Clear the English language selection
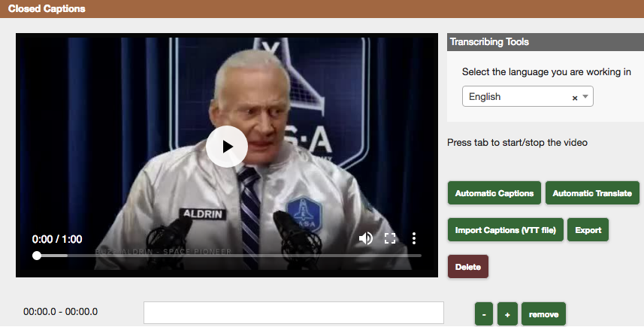The height and width of the screenshot is (327, 644). coord(575,98)
